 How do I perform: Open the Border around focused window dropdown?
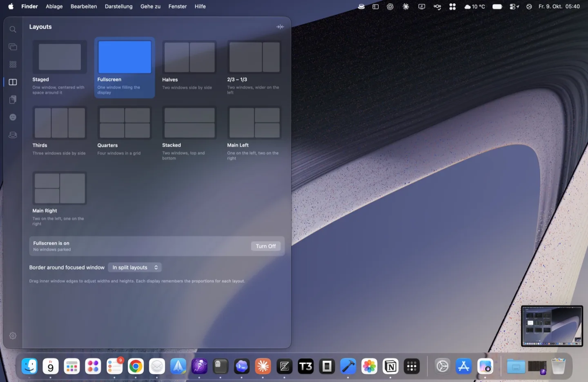click(135, 267)
